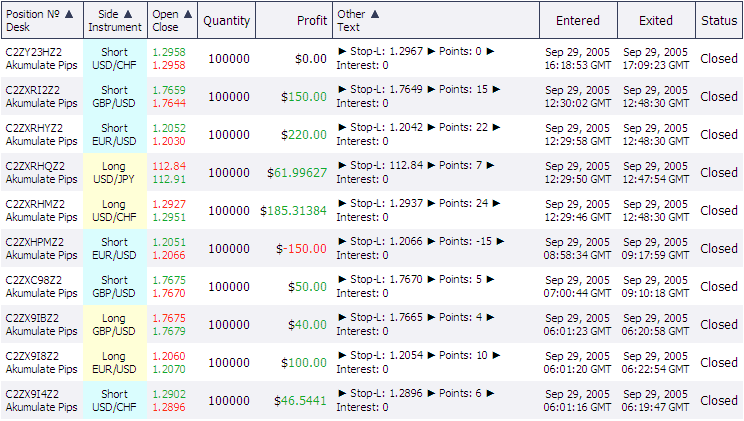Click the triangle before Points: 15
Viewport: 744px width, 421px height.
[x=431, y=89]
